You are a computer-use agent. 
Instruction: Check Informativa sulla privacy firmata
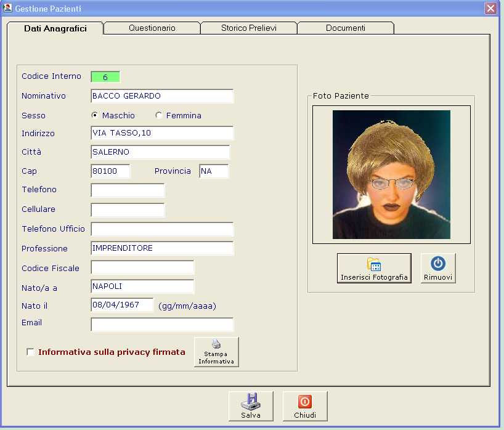[x=30, y=352]
